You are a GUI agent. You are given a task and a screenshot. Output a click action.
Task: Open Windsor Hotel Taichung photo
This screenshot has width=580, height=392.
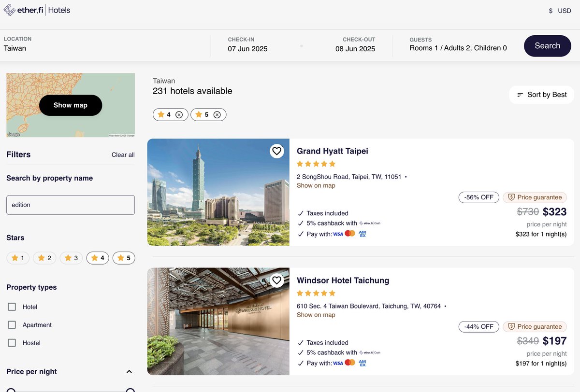[x=218, y=322]
